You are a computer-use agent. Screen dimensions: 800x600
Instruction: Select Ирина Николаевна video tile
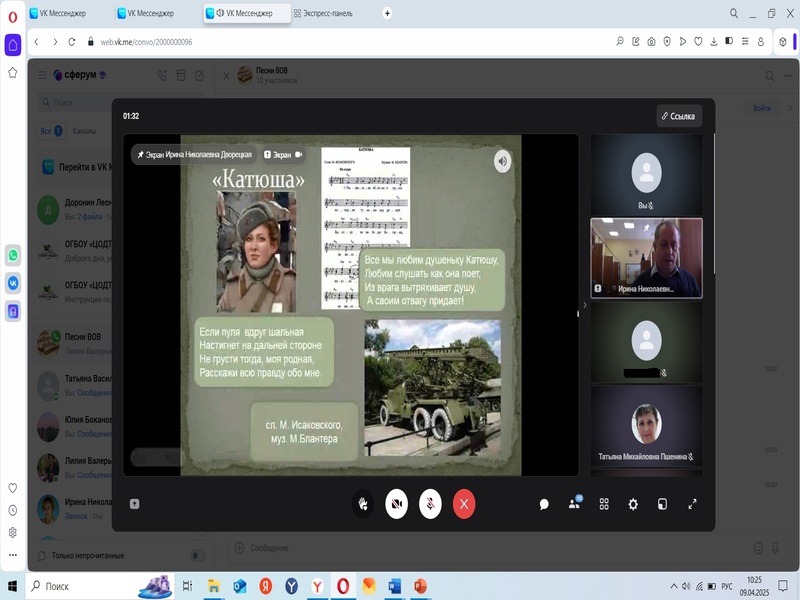coord(646,258)
